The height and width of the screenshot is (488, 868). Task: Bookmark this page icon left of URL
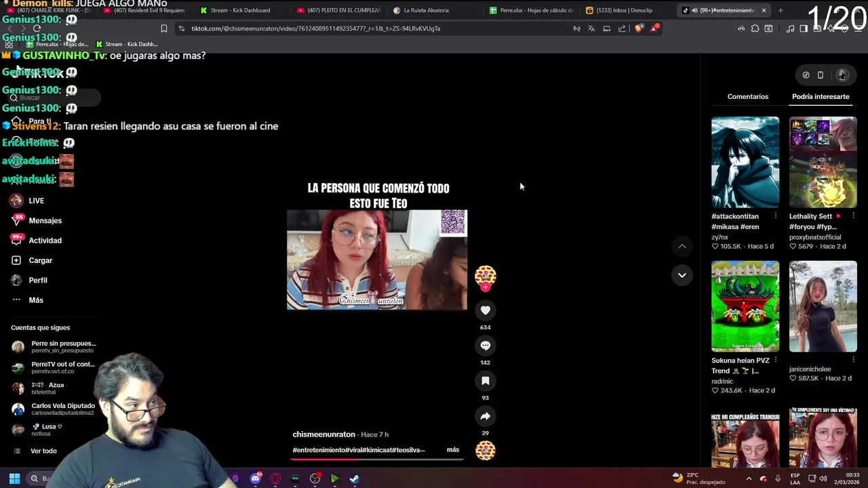pyautogui.click(x=163, y=28)
